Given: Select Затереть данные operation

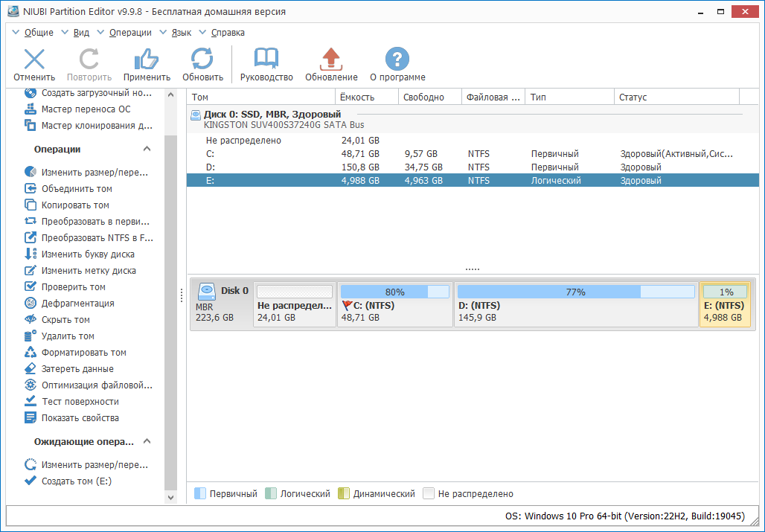Looking at the screenshot, I should [68, 369].
